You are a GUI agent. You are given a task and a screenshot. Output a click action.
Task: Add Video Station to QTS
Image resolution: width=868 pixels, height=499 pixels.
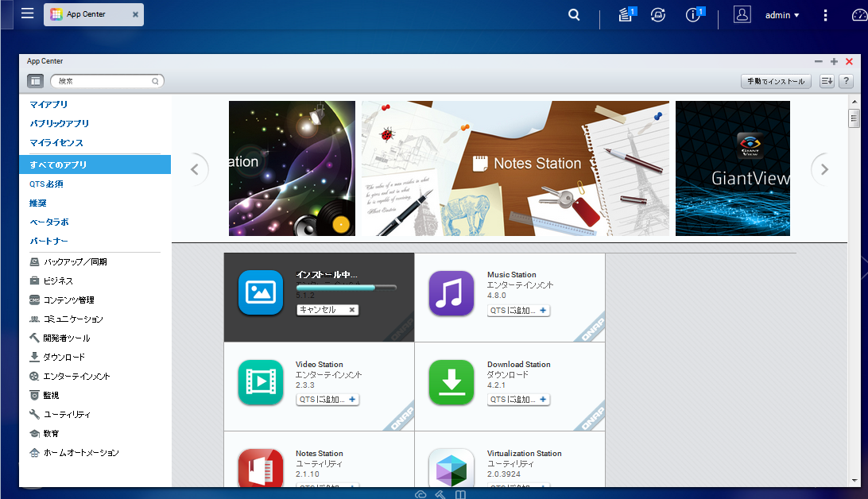327,400
